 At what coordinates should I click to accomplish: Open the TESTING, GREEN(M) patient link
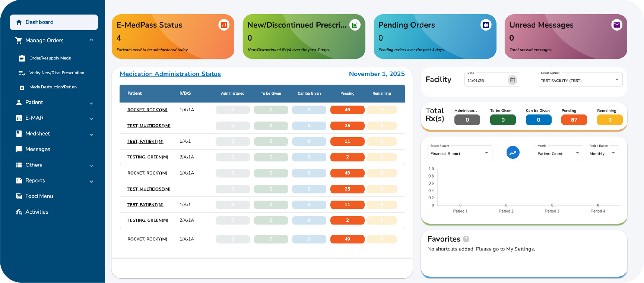click(x=147, y=157)
